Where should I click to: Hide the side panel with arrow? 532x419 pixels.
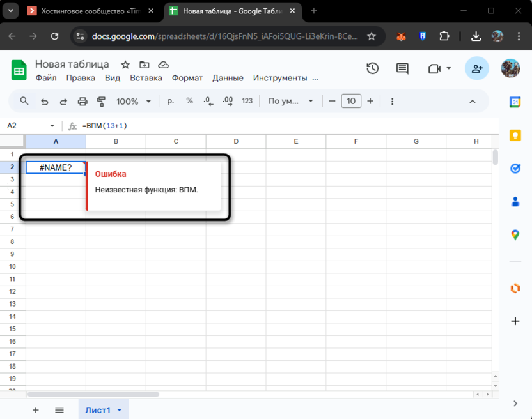tap(515, 404)
